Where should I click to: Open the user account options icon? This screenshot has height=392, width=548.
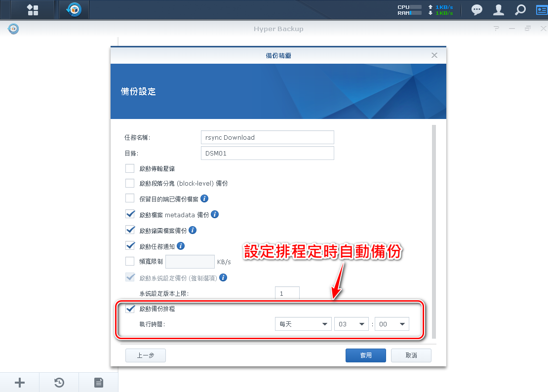pos(499,9)
